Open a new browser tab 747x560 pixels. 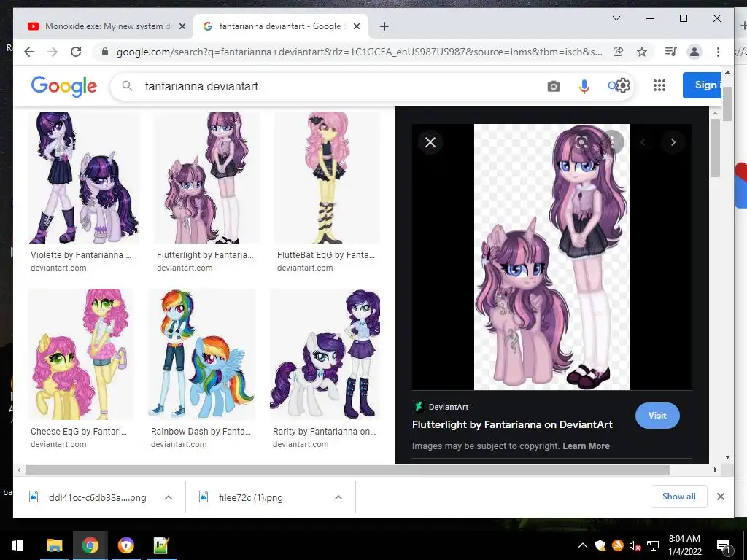pos(384,26)
